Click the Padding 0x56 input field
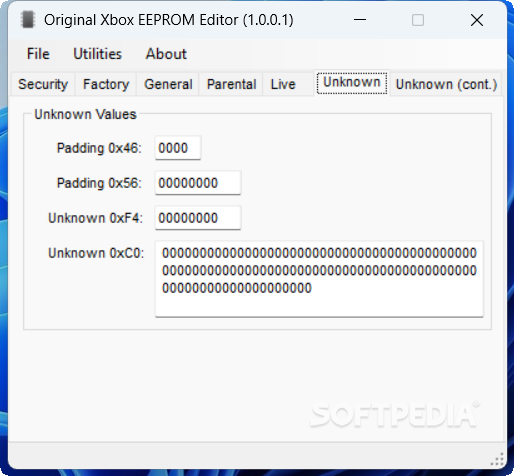 click(198, 183)
